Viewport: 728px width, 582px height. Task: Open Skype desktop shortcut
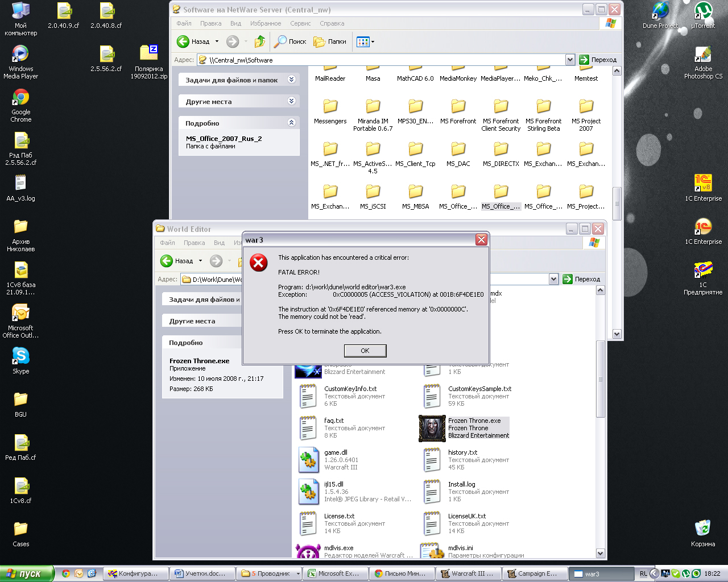[x=21, y=361]
